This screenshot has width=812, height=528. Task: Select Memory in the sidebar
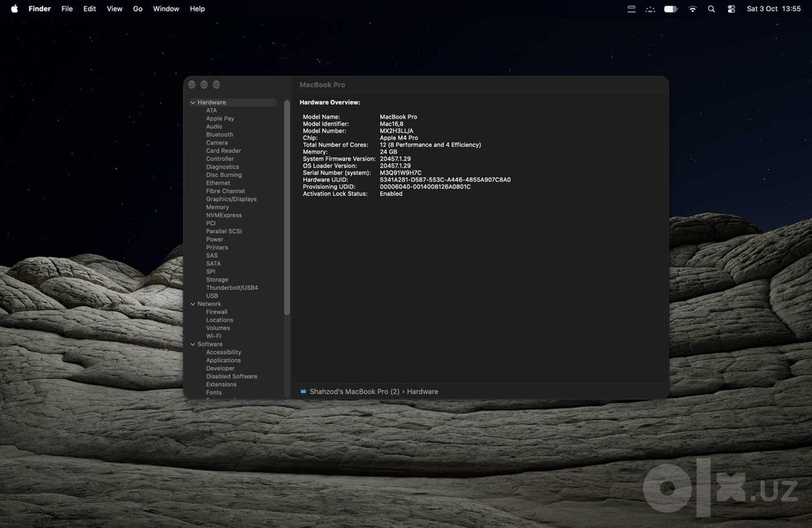218,207
